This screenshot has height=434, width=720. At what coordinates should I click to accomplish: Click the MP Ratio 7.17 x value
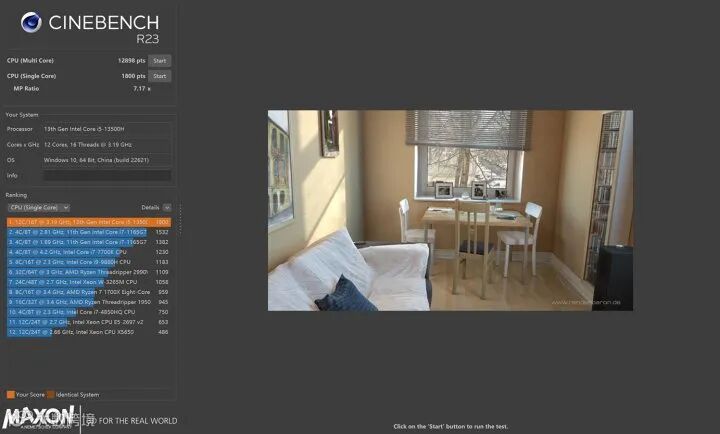[142, 88]
